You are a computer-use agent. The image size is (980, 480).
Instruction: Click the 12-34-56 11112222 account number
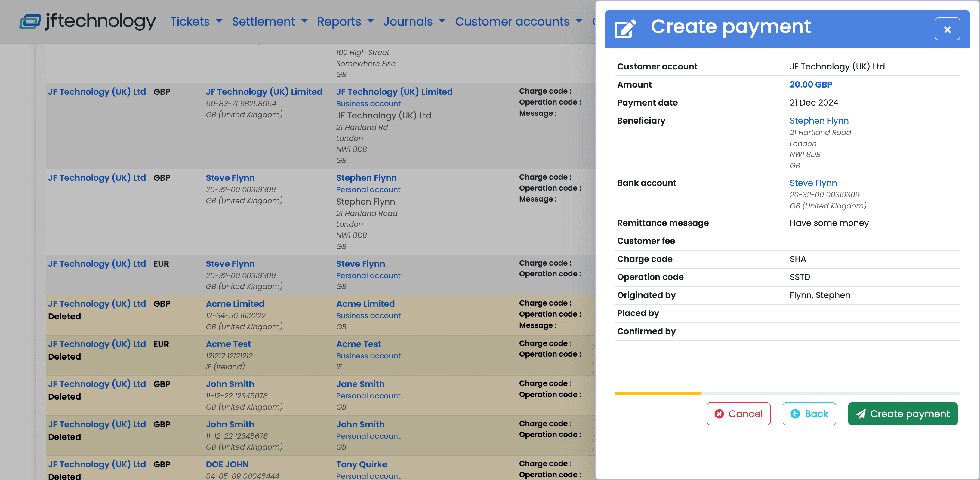click(x=236, y=315)
